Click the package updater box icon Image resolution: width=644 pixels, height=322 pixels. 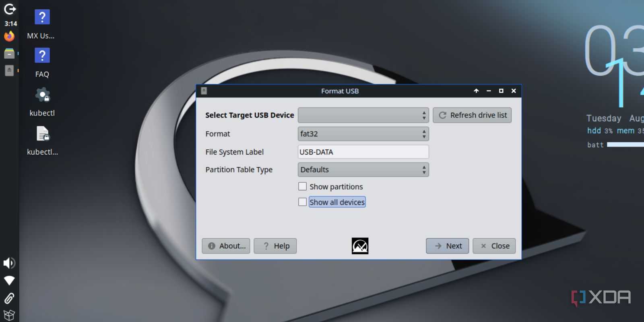pos(9,315)
